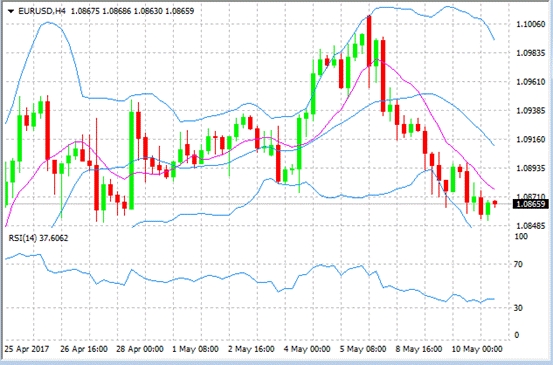Select the RSI(14) 37.6062 indicator label
This screenshot has height=365, width=553.
(x=38, y=238)
